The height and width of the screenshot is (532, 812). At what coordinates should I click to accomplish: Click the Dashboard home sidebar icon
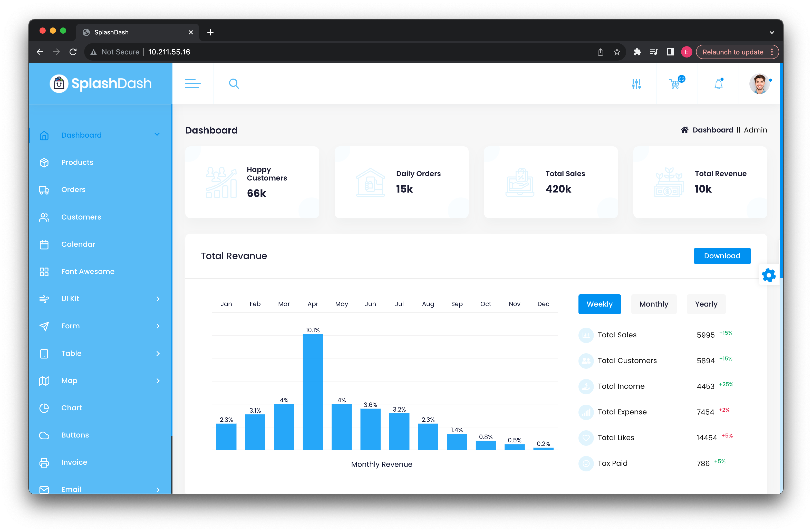coord(44,136)
